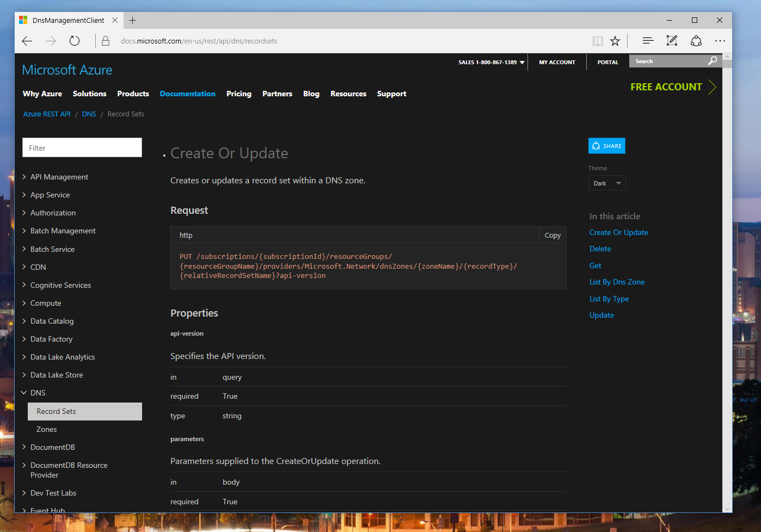Add page to favorites star

615,41
